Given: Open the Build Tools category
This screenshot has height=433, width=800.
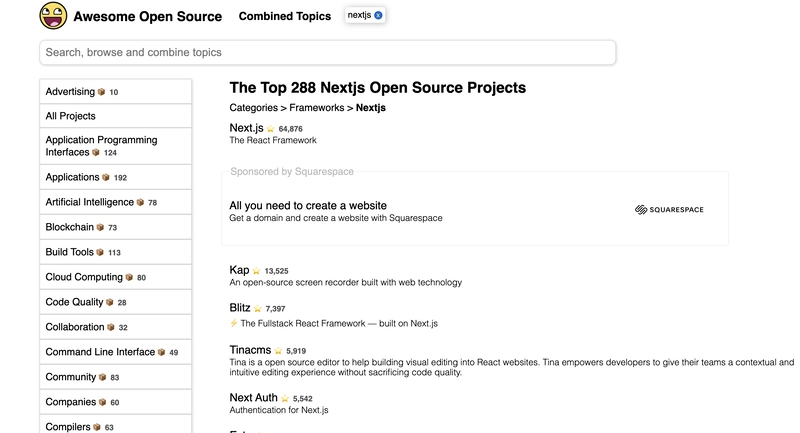Looking at the screenshot, I should pyautogui.click(x=115, y=252).
